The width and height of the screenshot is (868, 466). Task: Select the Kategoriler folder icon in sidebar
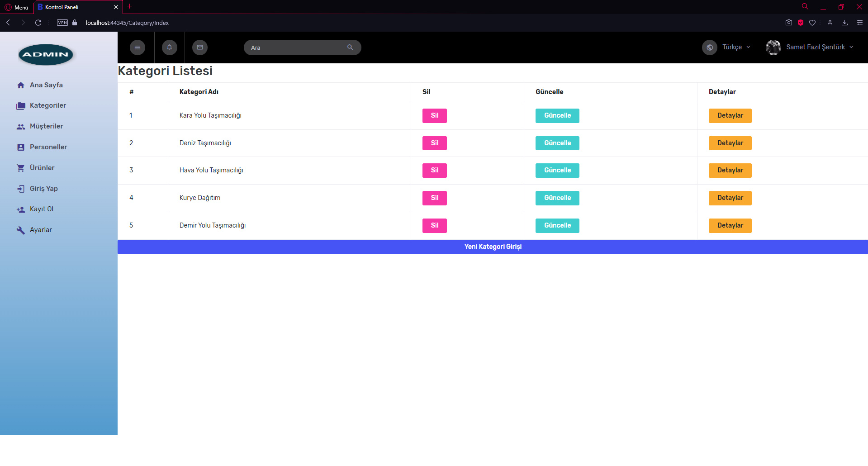pos(21,105)
